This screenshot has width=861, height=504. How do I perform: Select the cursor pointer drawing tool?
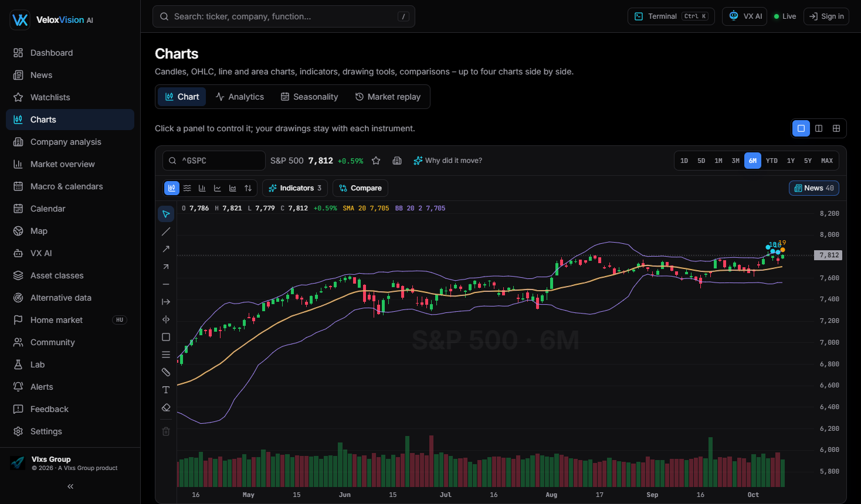click(166, 214)
